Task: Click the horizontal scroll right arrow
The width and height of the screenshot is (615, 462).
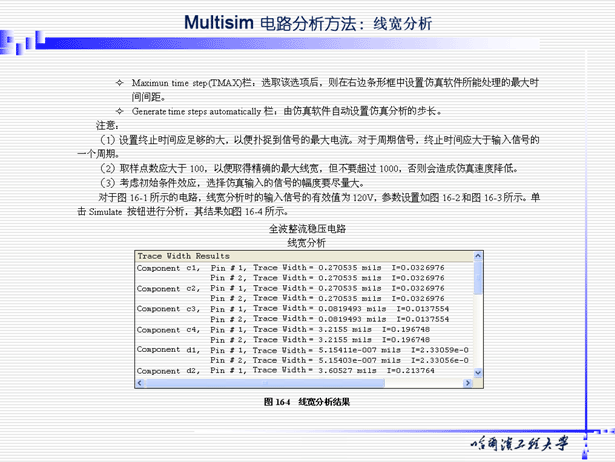Action: click(x=467, y=383)
